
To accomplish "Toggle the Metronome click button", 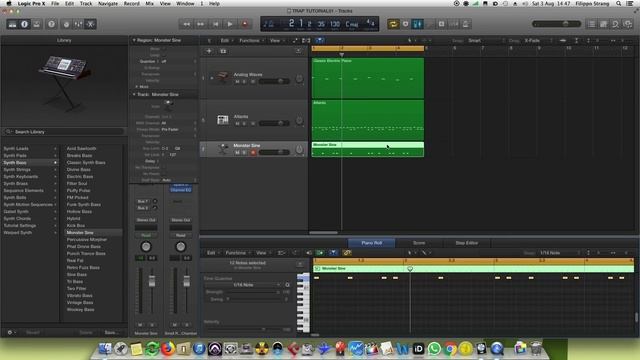I will click(466, 24).
